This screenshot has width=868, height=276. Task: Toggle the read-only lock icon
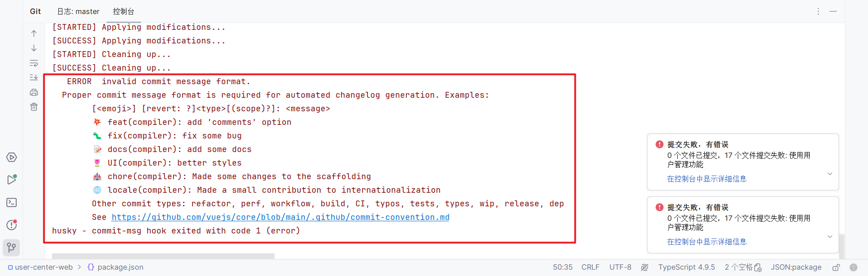(836, 267)
